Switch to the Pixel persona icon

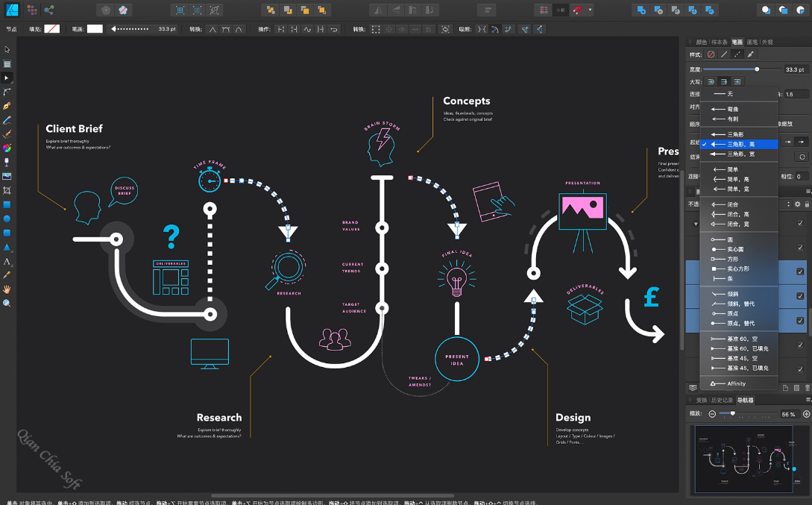coord(32,10)
